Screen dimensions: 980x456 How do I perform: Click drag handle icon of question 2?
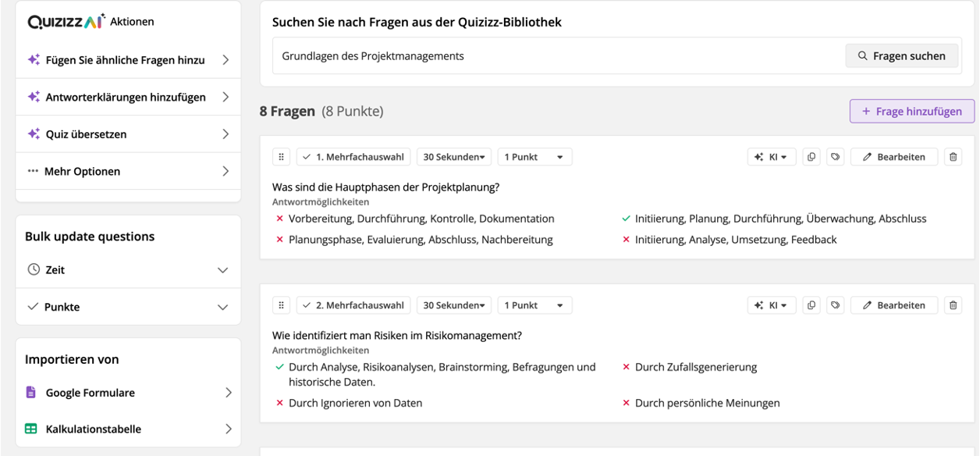point(282,305)
